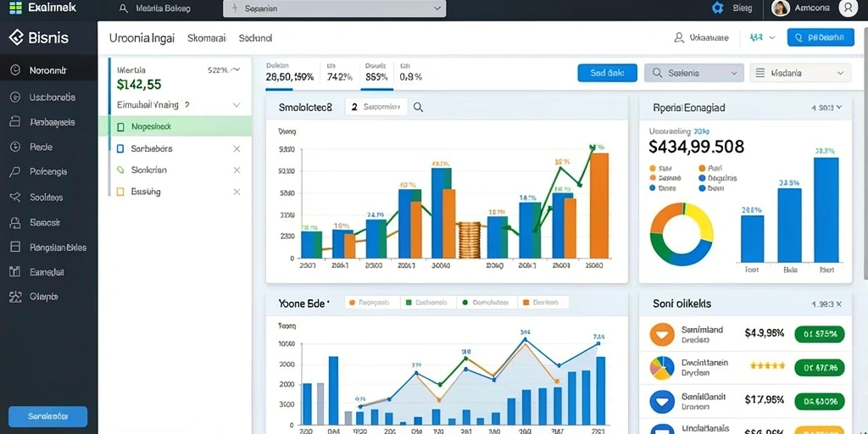Image resolution: width=868 pixels, height=434 pixels.
Task: Click the blue gear icon in top bar
Action: click(718, 8)
